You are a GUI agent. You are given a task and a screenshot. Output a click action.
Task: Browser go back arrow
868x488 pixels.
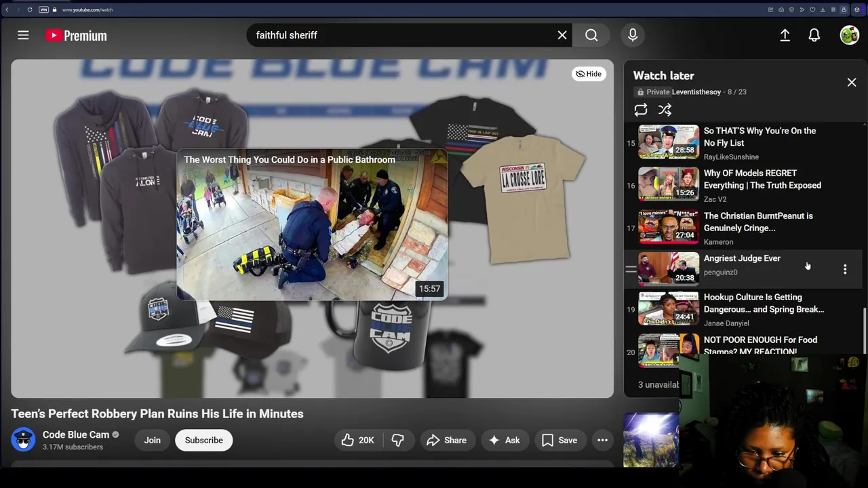pyautogui.click(x=7, y=9)
